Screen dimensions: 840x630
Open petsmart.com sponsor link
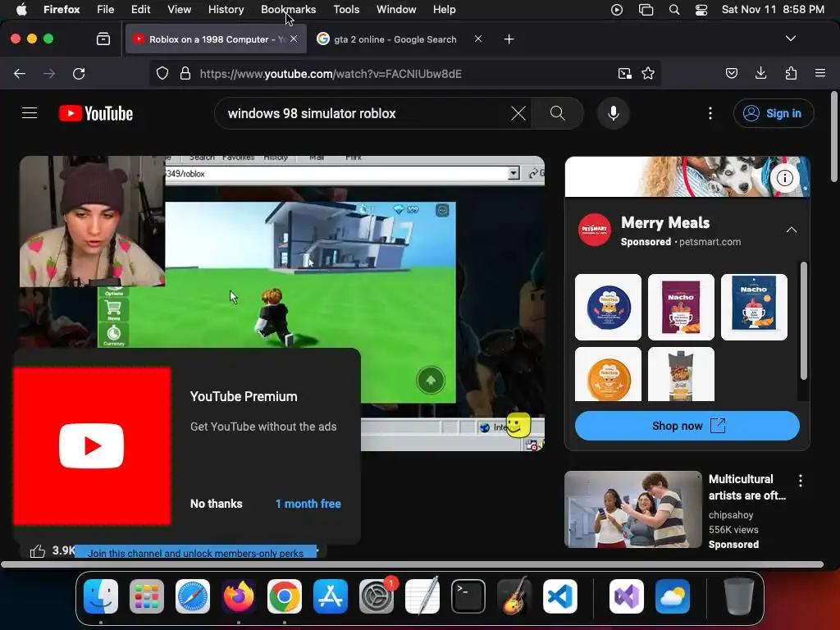(710, 242)
